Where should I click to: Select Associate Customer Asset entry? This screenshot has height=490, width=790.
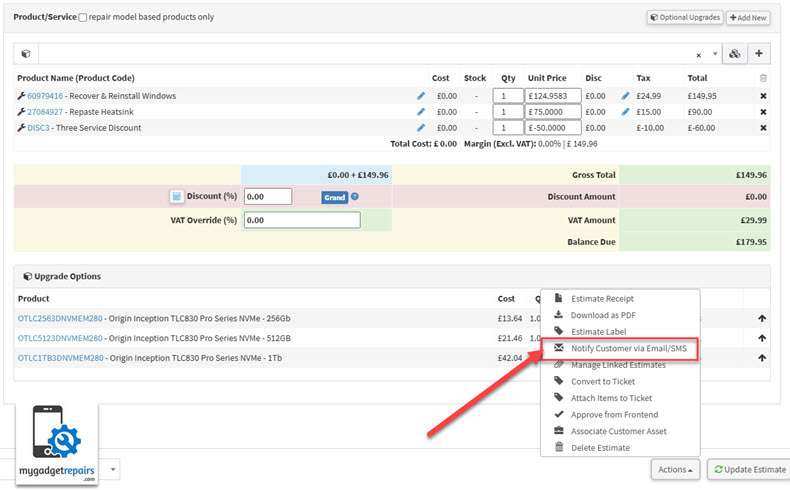(618, 432)
